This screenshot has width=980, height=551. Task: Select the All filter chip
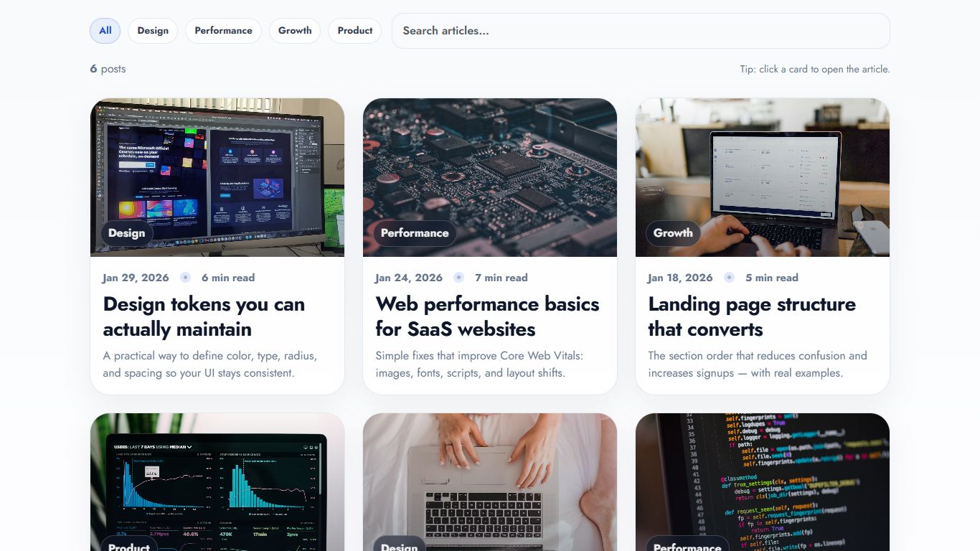point(105,31)
